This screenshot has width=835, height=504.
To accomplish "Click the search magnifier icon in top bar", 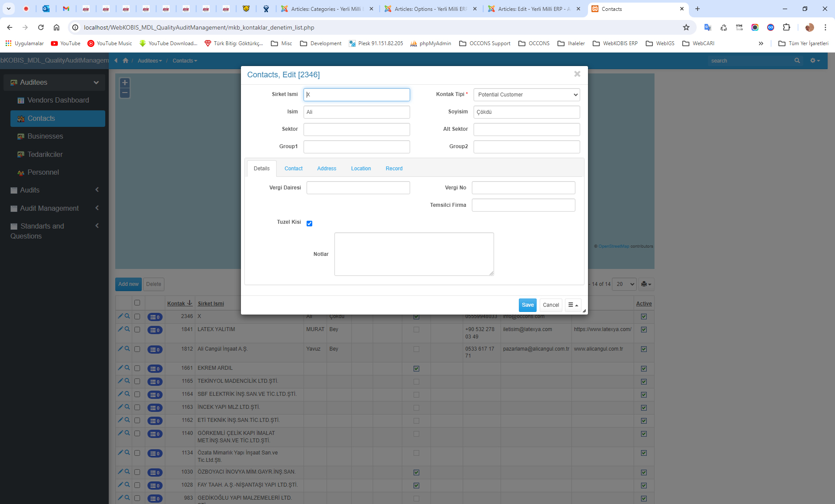I will tap(797, 61).
